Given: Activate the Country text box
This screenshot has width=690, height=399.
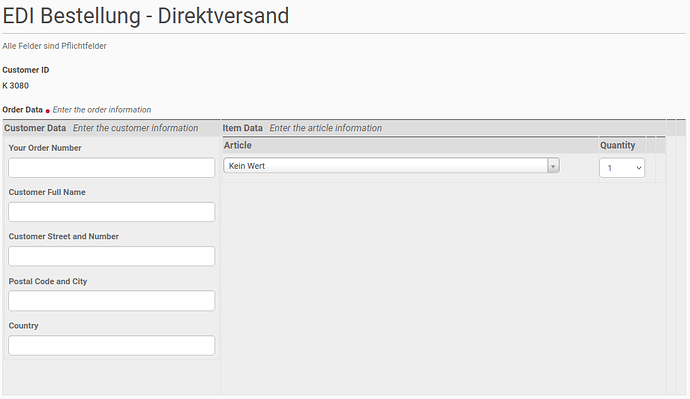Looking at the screenshot, I should [x=111, y=345].
